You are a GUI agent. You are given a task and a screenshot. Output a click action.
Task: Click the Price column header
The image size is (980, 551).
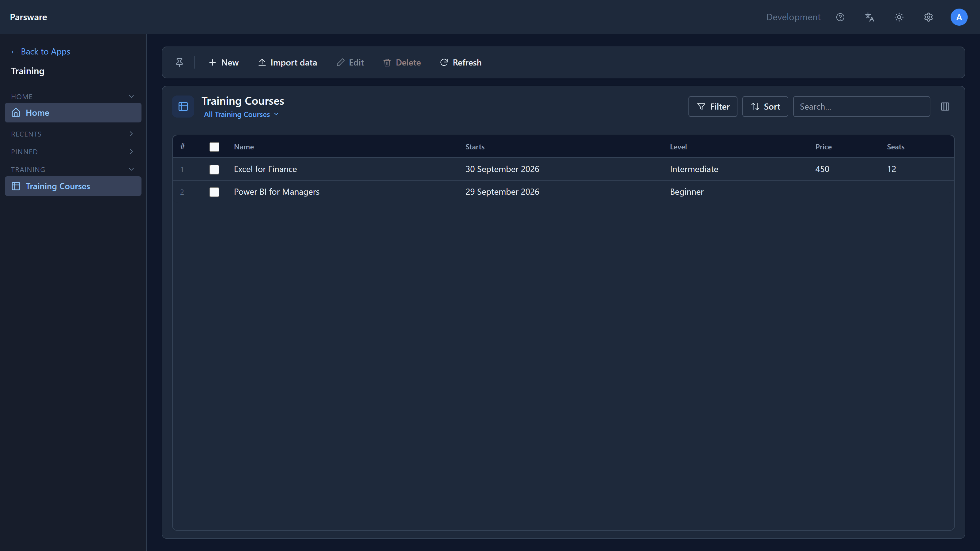click(823, 147)
